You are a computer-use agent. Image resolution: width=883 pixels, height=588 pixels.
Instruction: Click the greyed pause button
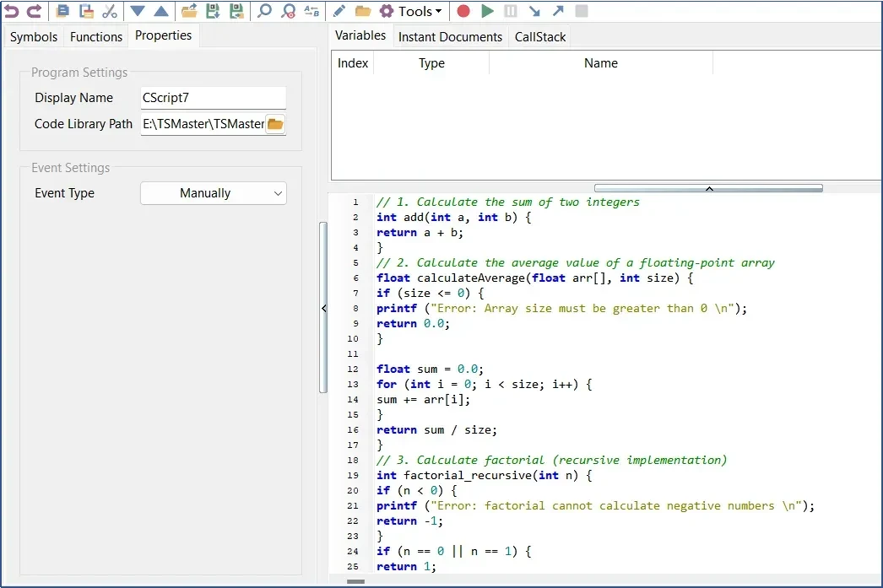click(511, 11)
